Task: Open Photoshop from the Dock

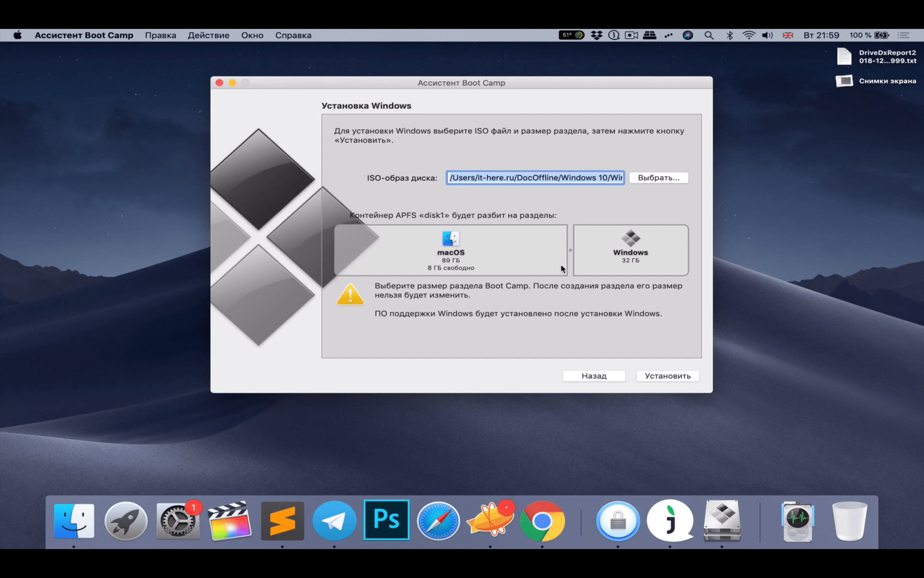Action: pyautogui.click(x=387, y=520)
